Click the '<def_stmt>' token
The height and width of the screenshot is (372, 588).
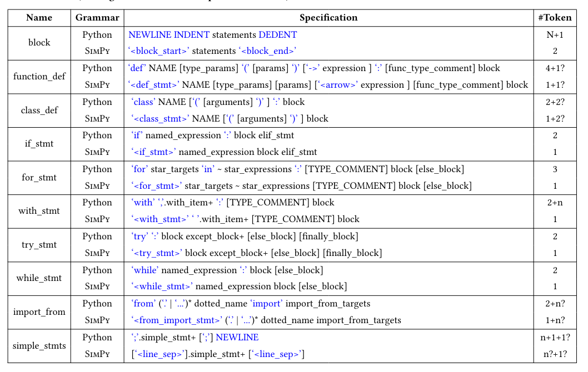[x=155, y=85]
